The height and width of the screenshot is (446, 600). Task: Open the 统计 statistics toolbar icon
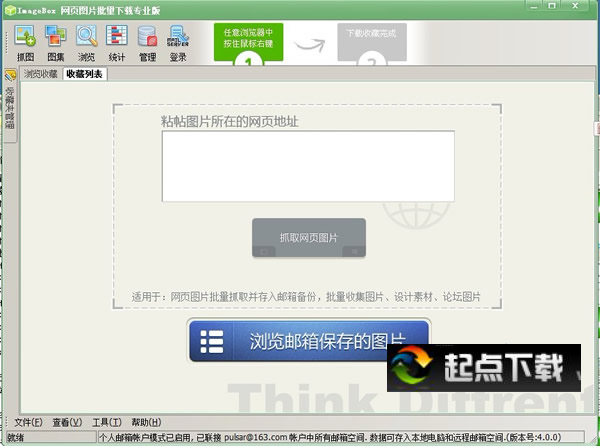[117, 43]
